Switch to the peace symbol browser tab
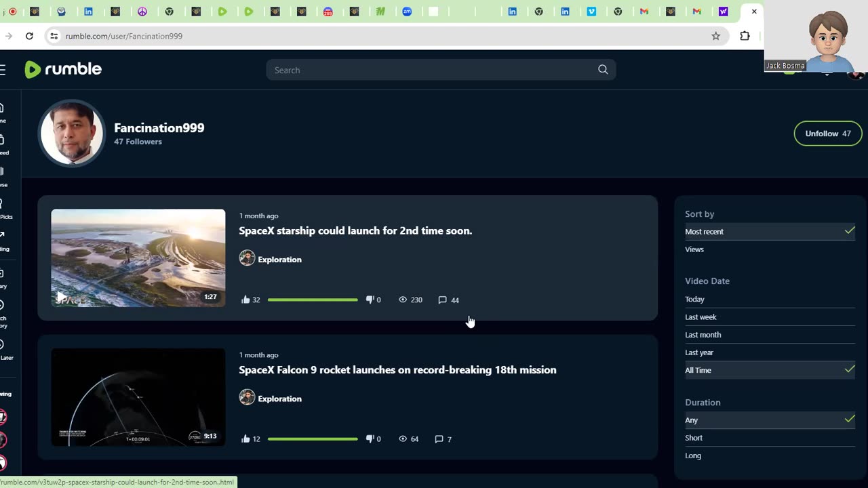Image resolution: width=868 pixels, height=488 pixels. 142,12
